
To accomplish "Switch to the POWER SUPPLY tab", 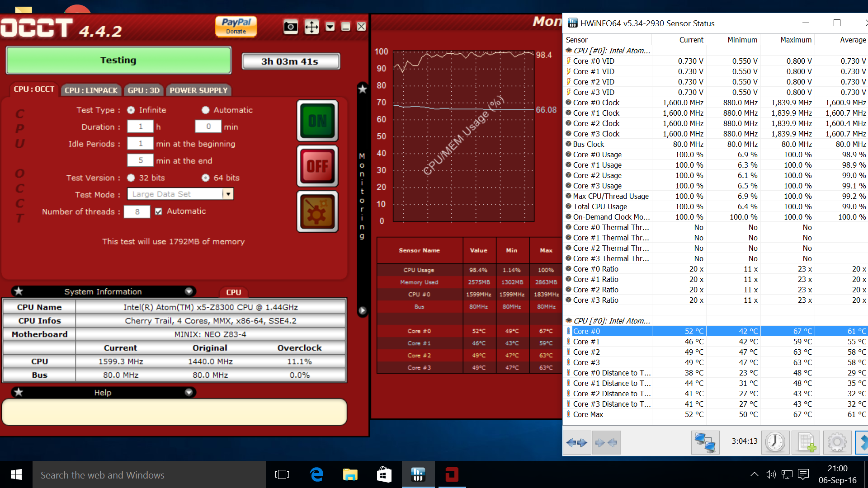I will pos(198,90).
